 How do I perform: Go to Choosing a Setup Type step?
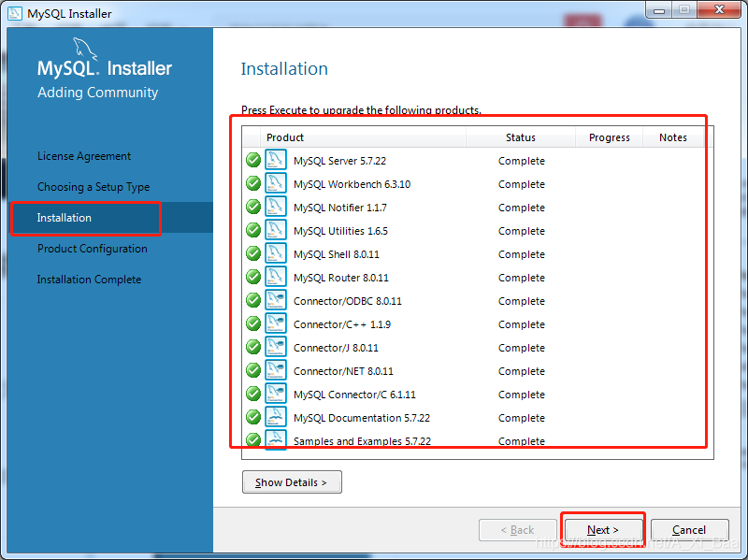click(93, 187)
